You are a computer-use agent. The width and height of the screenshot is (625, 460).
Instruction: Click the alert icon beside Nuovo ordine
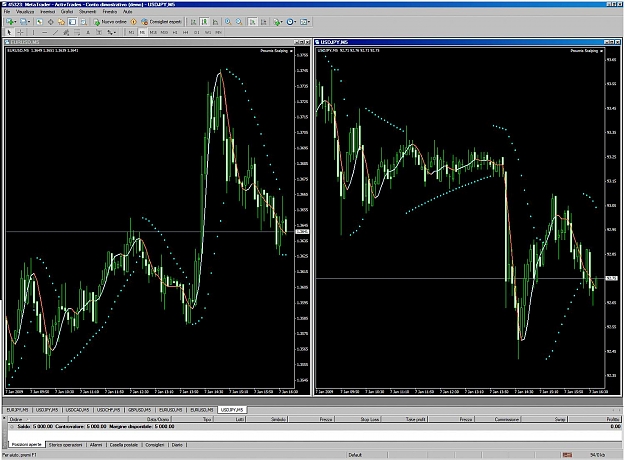click(133, 22)
